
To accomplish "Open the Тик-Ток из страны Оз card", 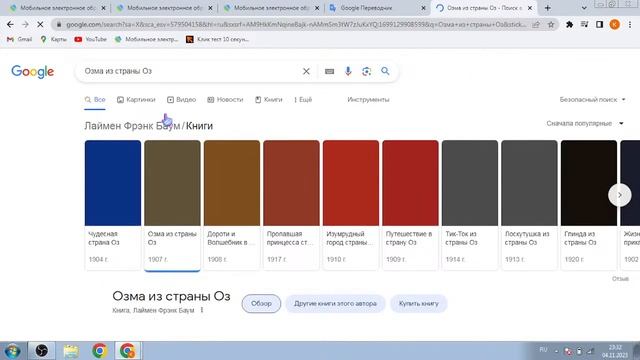I will [470, 205].
